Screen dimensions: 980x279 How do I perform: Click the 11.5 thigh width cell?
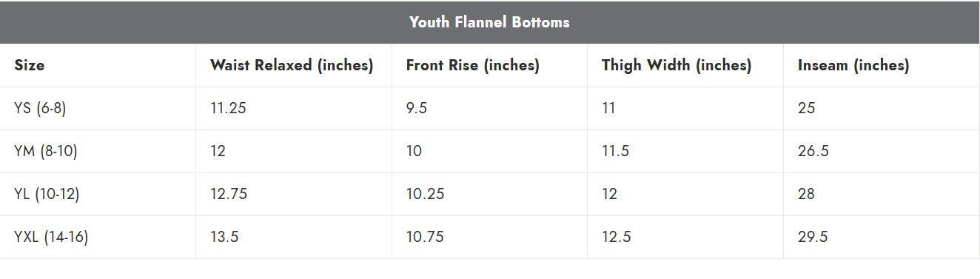point(616,151)
